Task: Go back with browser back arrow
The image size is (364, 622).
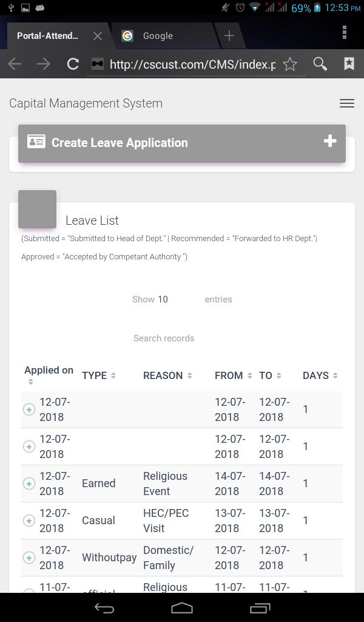Action: coord(15,64)
